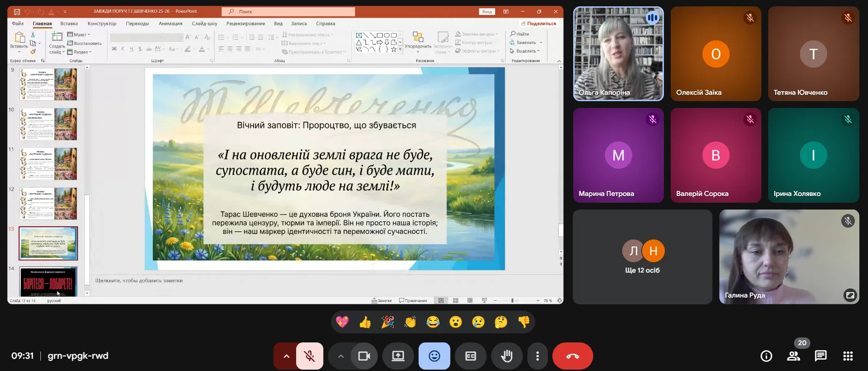Toggle closed captions
This screenshot has height=371, width=868.
tap(470, 356)
